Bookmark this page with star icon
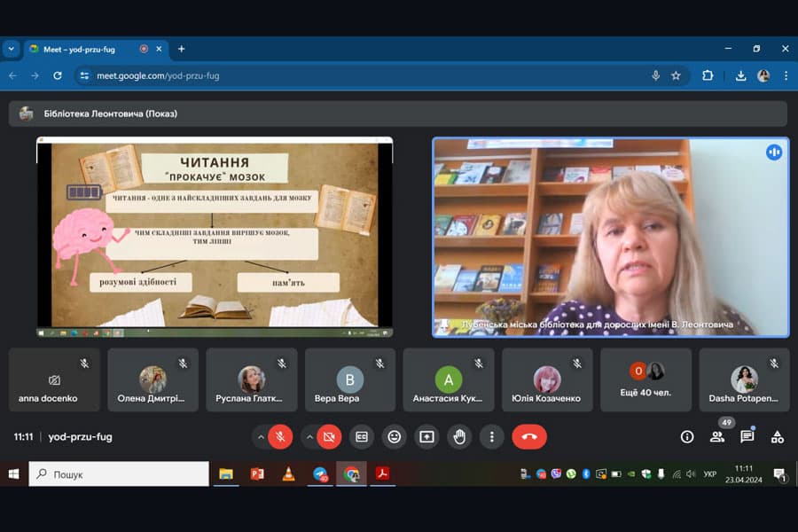 676,75
